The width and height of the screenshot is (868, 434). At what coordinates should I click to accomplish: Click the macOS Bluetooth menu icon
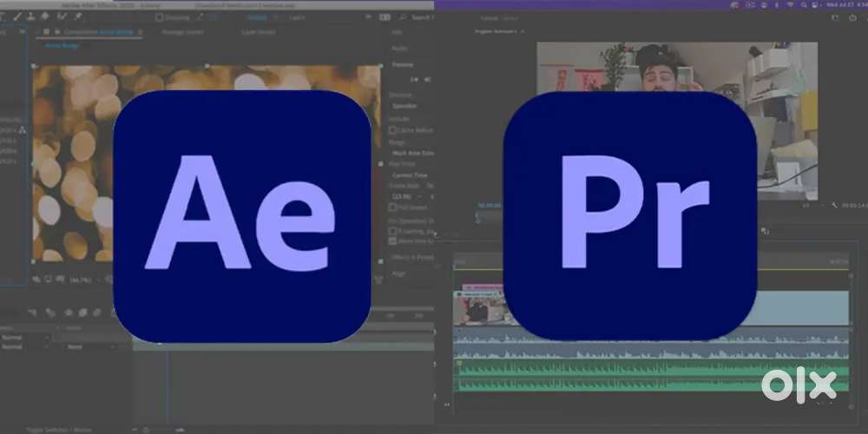pyautogui.click(x=777, y=5)
